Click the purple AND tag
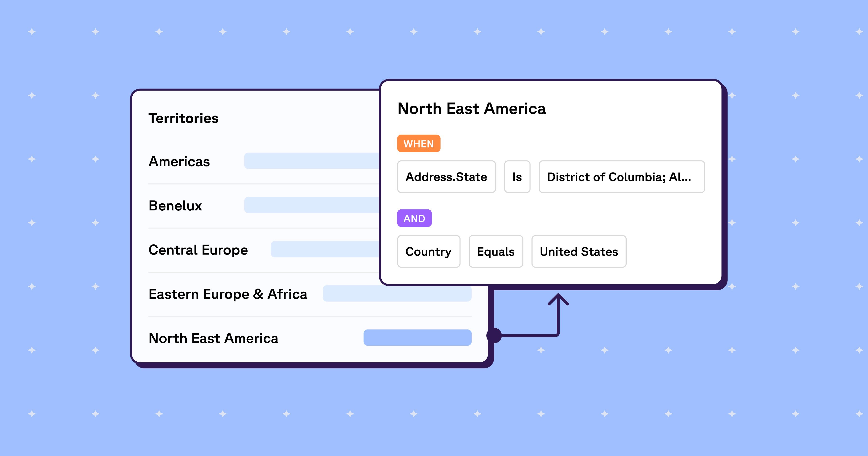 pyautogui.click(x=414, y=218)
